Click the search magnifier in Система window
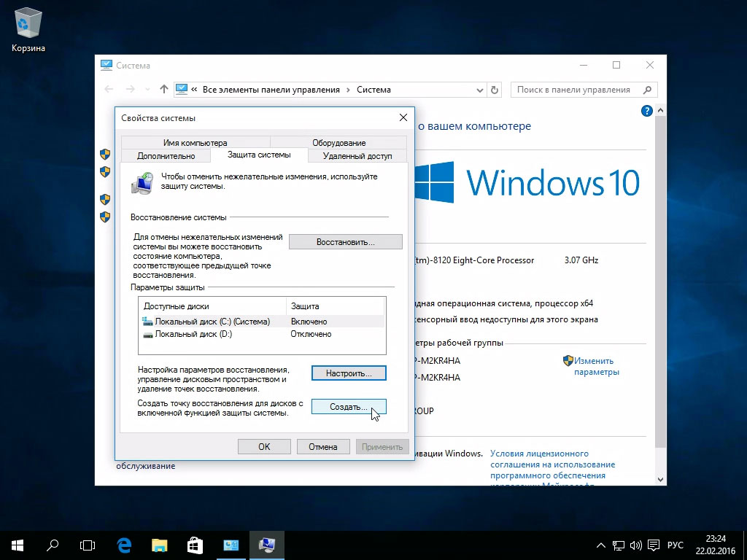This screenshot has width=747, height=560. 647,90
